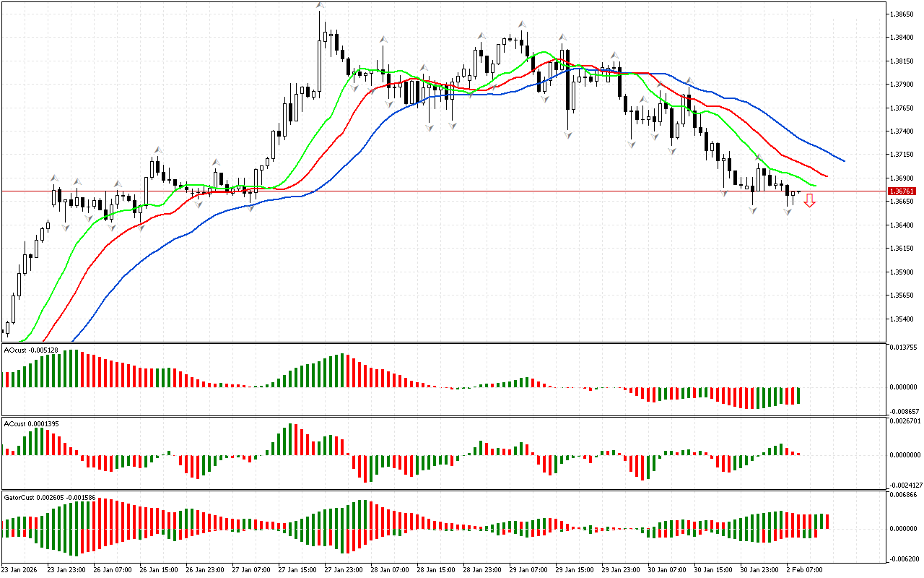Click the GatorCust indicator label
924x578 pixels.
[x=50, y=498]
